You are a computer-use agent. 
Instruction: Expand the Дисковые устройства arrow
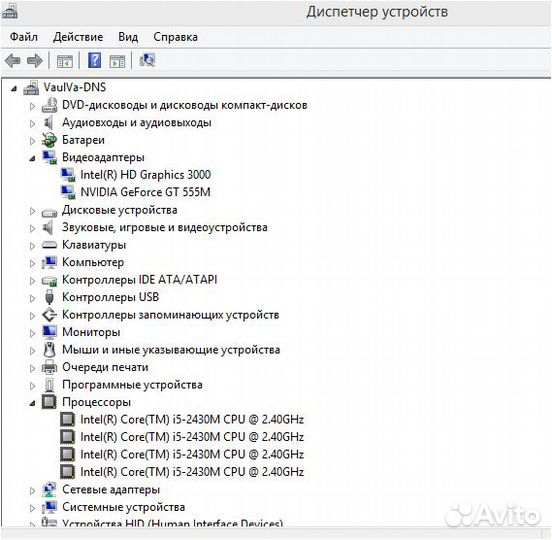point(32,211)
